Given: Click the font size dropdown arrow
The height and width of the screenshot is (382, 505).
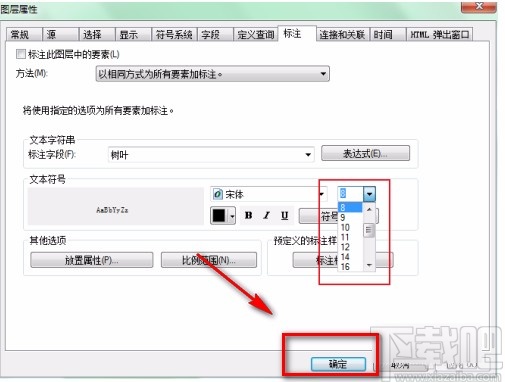Looking at the screenshot, I should click(369, 194).
